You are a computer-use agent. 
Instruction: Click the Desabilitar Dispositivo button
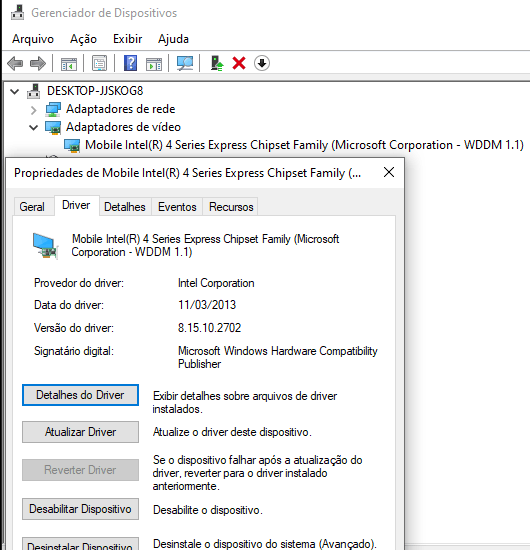click(x=80, y=509)
